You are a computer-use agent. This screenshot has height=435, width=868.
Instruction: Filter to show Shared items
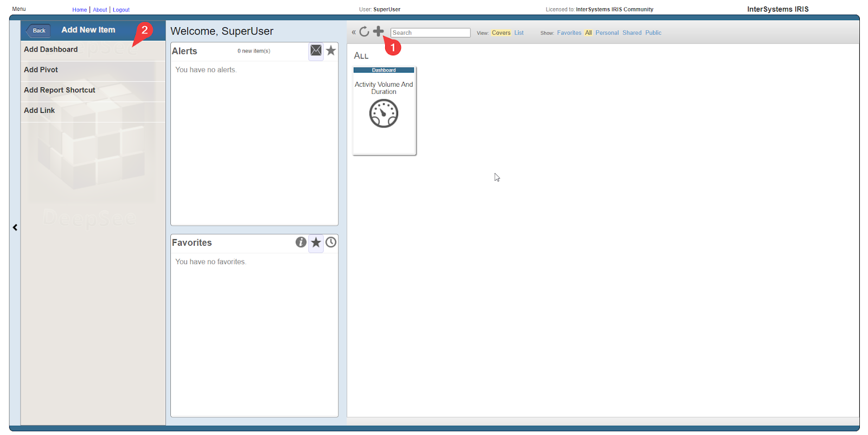coord(631,33)
